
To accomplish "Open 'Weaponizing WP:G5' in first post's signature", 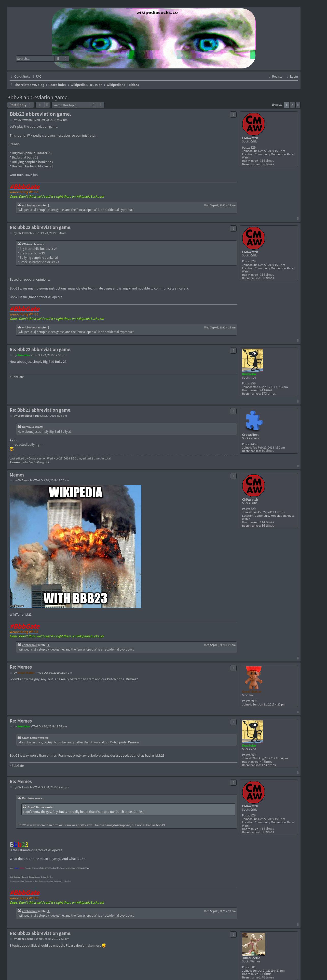I will point(24,193).
